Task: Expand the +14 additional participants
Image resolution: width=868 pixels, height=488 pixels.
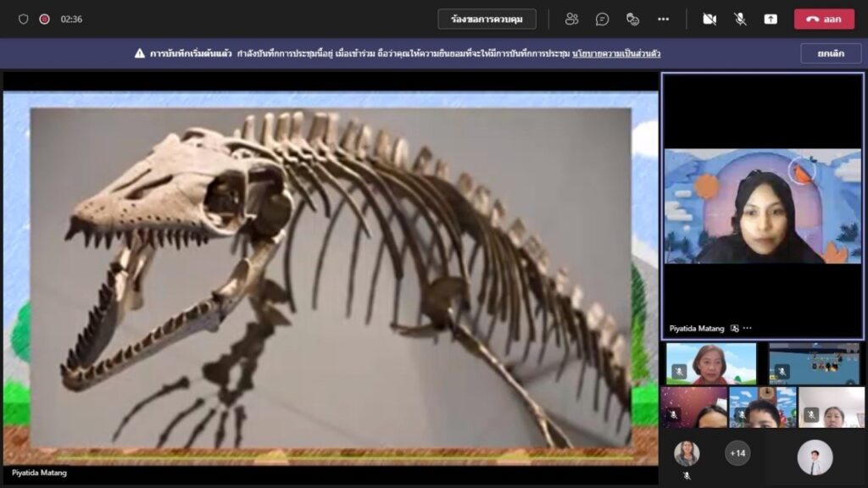Action: [x=737, y=453]
